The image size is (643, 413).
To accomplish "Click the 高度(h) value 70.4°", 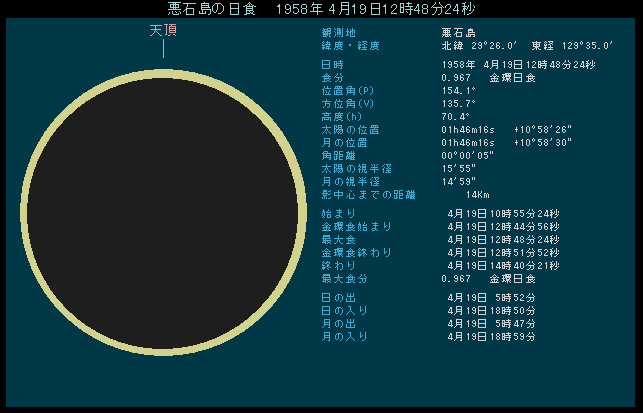I will tap(456, 117).
